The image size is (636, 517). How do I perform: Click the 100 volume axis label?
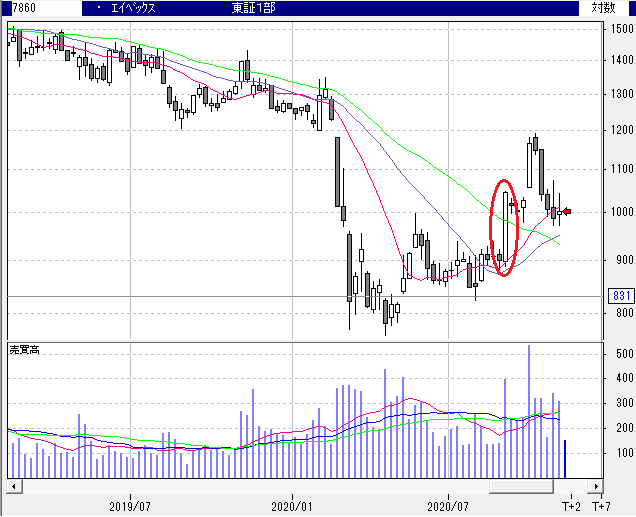tap(625, 453)
